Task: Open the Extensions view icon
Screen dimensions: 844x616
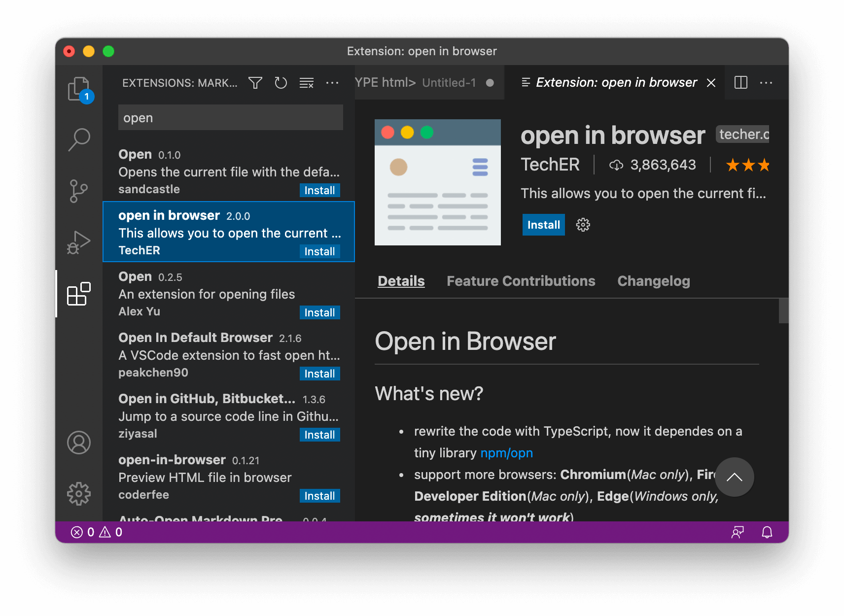Action: click(x=79, y=294)
